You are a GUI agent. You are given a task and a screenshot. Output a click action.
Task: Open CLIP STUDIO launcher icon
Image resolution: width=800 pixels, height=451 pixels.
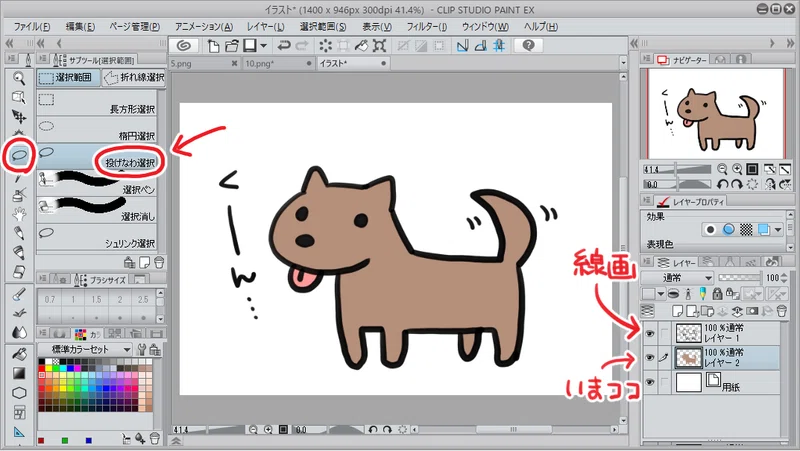point(184,46)
